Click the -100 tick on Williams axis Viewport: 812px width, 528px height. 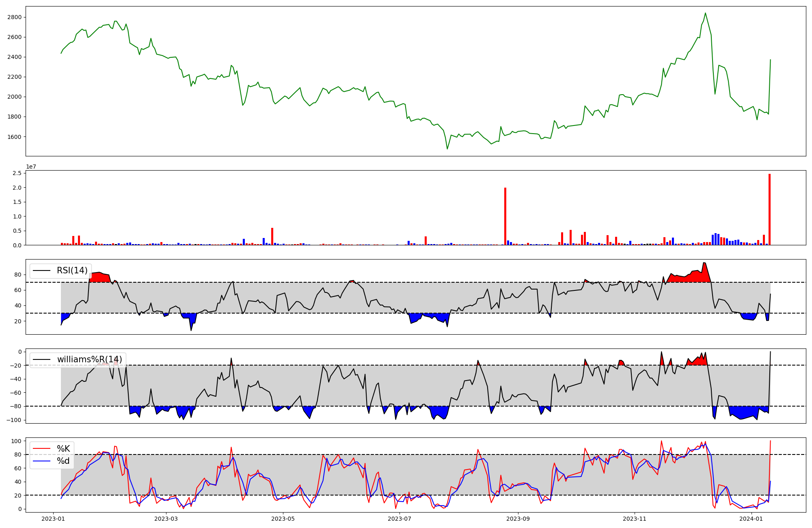point(14,420)
